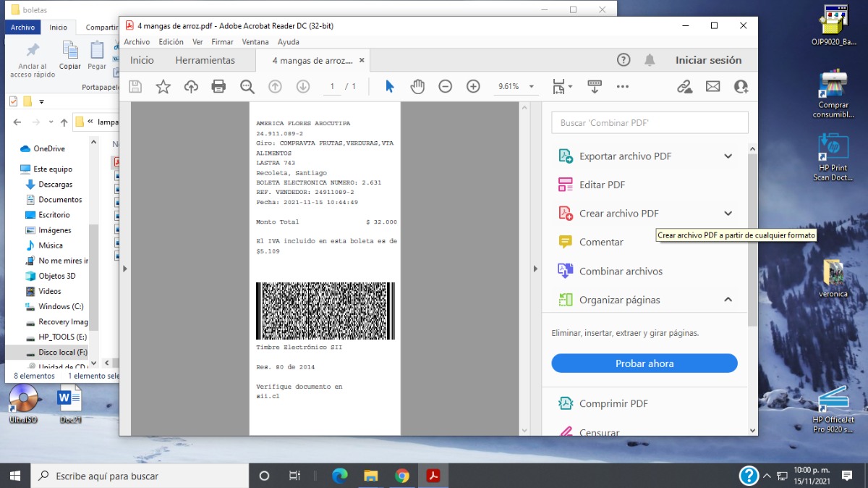Click the taskbar search box
The height and width of the screenshot is (488, 868).
point(140,476)
